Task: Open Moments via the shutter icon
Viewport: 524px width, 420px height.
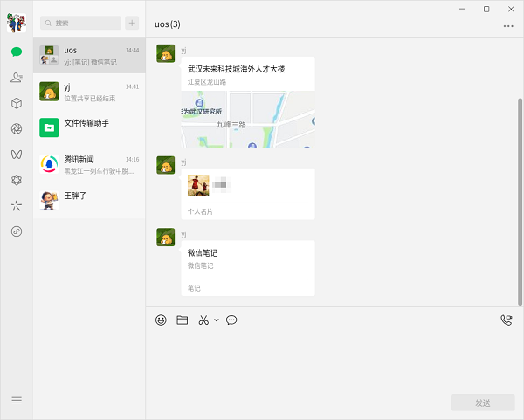Action: tap(16, 129)
